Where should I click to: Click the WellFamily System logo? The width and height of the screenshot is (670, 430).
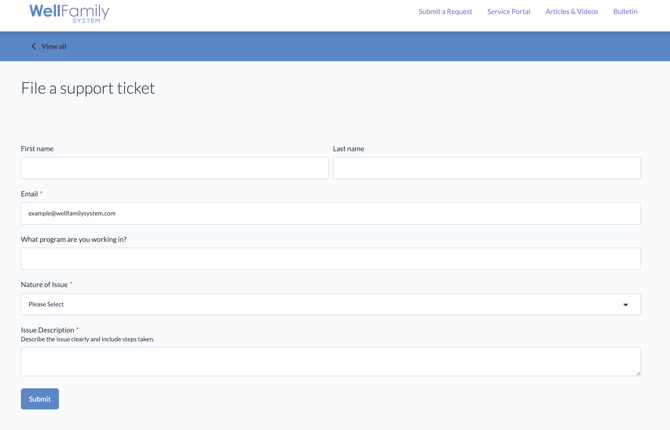click(x=69, y=13)
